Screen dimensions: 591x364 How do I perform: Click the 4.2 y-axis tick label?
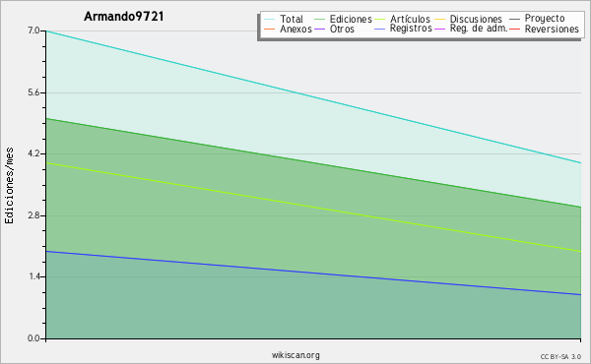[x=33, y=153]
